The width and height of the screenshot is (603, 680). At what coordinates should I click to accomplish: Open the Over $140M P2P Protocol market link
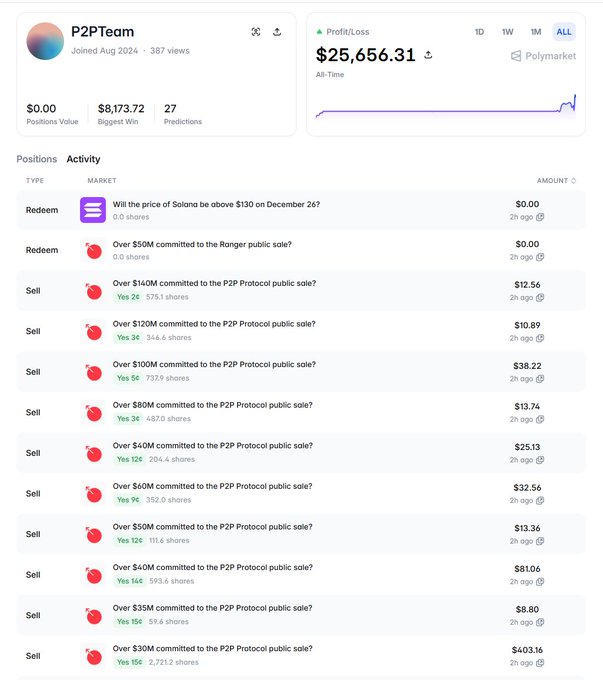point(214,283)
